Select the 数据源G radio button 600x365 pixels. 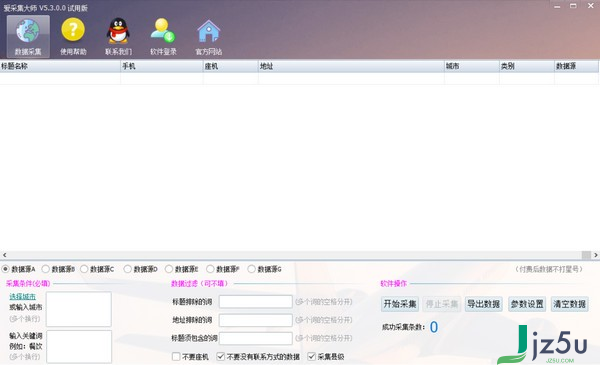[251, 269]
